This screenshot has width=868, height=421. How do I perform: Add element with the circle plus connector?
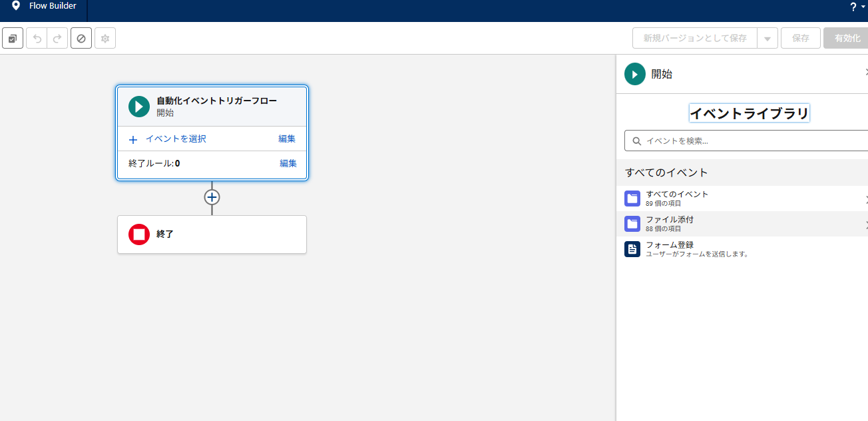[212, 197]
